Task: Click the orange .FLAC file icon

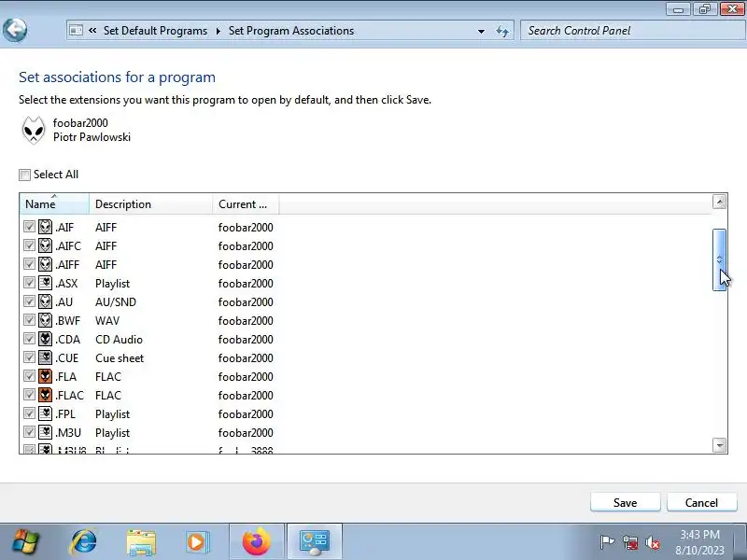Action: (45, 395)
